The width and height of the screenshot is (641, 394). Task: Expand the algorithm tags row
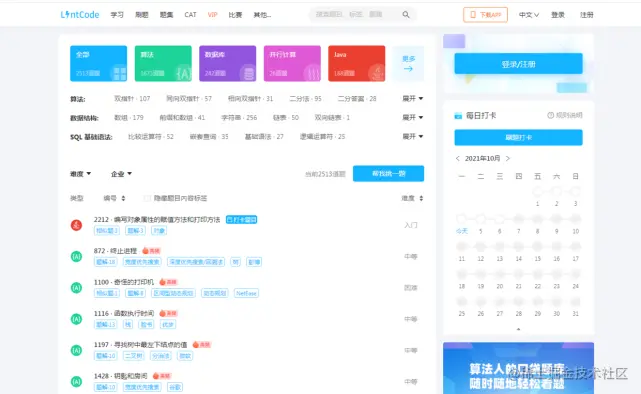412,98
